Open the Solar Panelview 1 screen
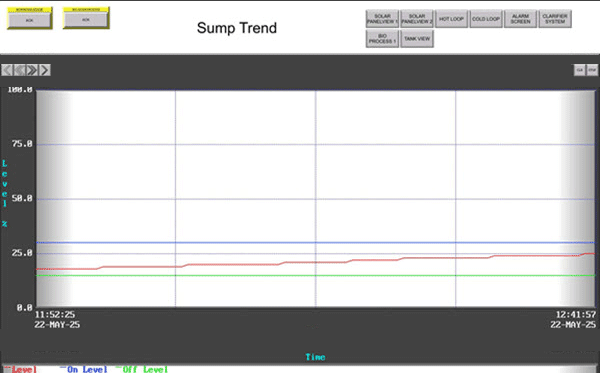Viewport: 600px width, 373px height. point(382,19)
